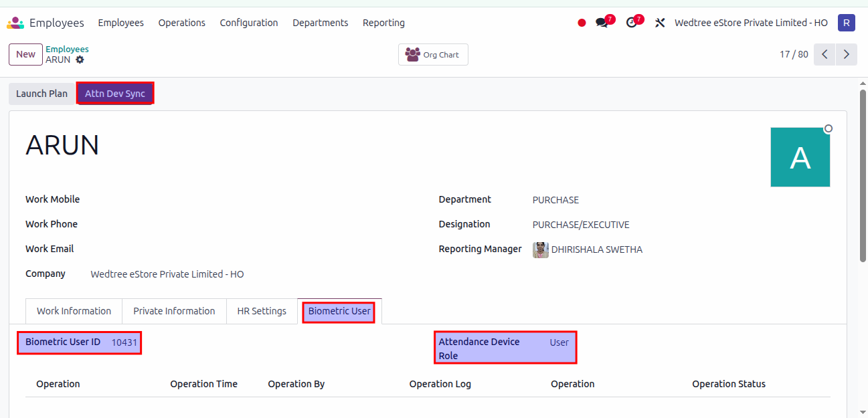868x418 pixels.
Task: Go to the next employee record
Action: click(847, 54)
